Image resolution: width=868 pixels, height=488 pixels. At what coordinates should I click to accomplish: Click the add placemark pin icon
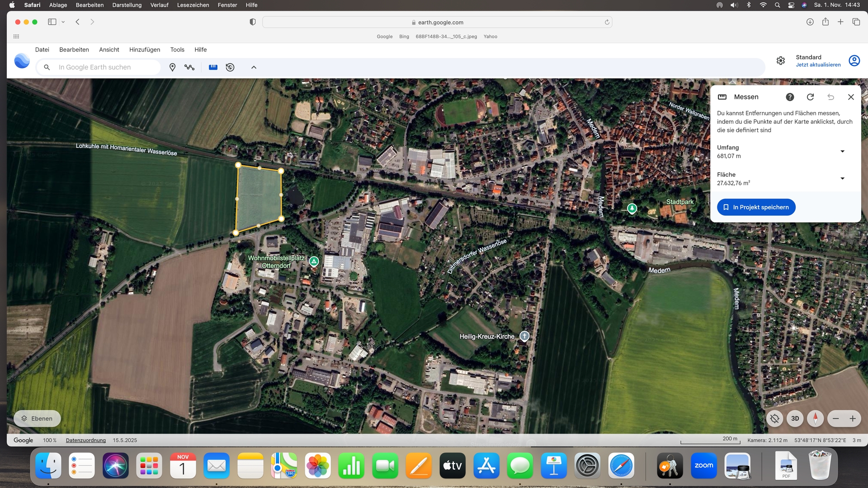172,67
